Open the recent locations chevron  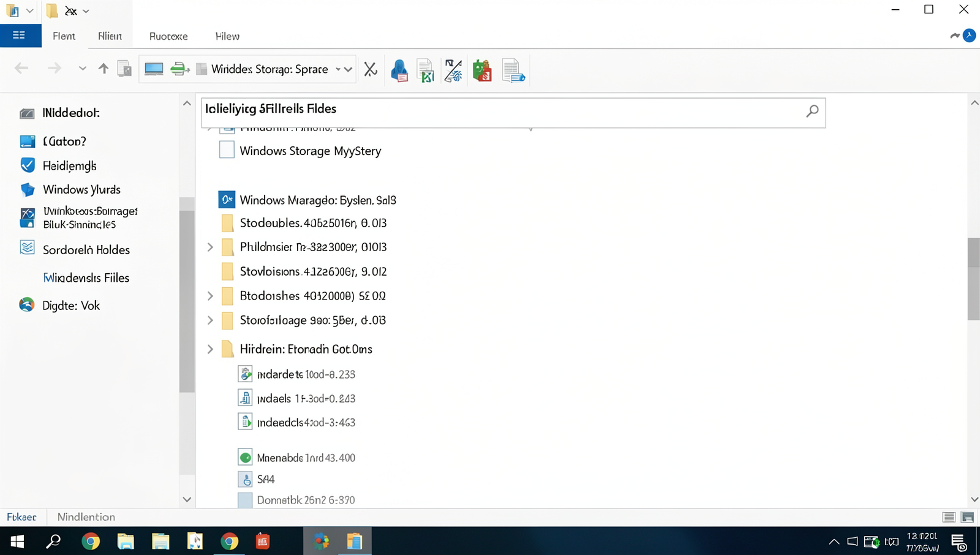coord(82,69)
